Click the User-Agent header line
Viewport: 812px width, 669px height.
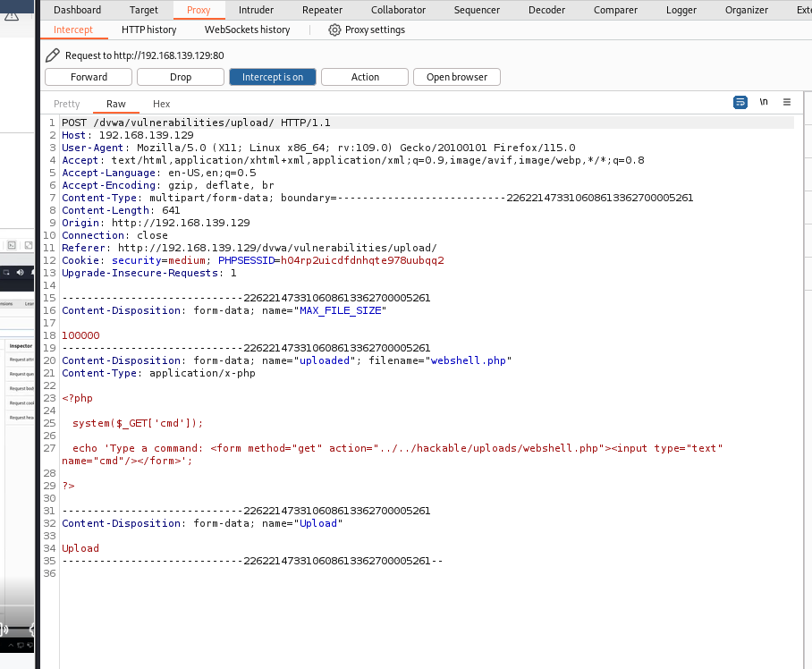(x=318, y=148)
